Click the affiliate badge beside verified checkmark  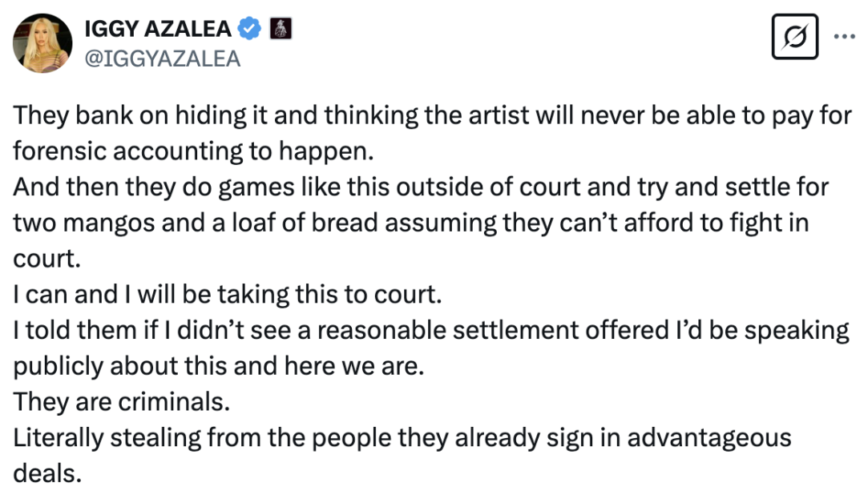281,28
